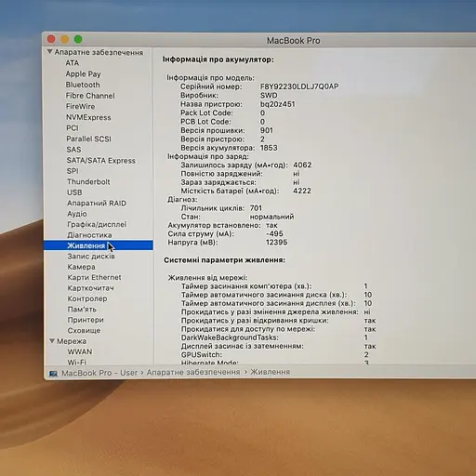This screenshot has width=476, height=476.
Task: Open Запис дисків in the sidebar
Action: tap(91, 257)
